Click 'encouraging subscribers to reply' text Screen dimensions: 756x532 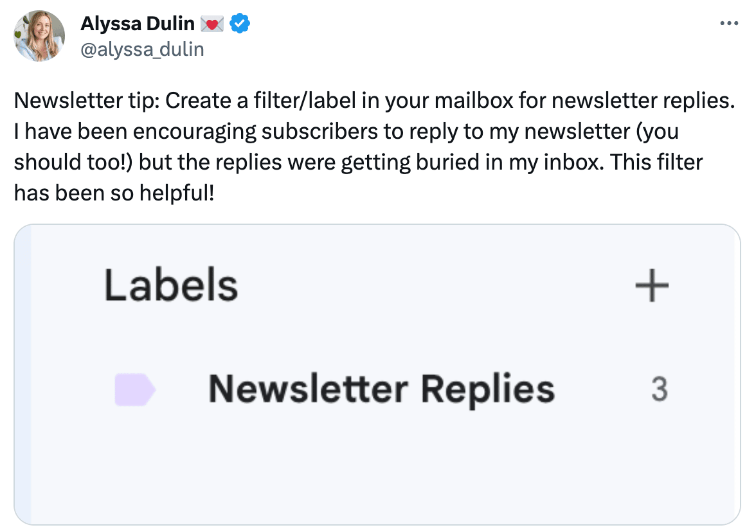tap(308, 132)
